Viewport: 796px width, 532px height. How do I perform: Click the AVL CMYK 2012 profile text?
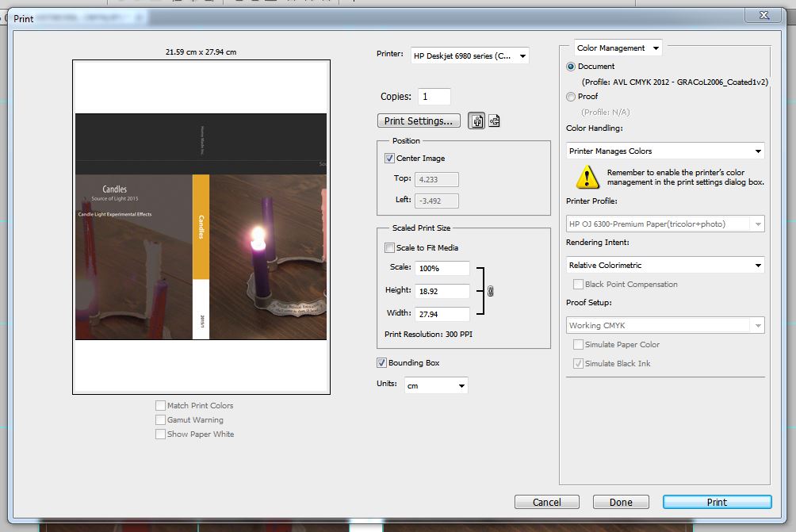pyautogui.click(x=675, y=82)
